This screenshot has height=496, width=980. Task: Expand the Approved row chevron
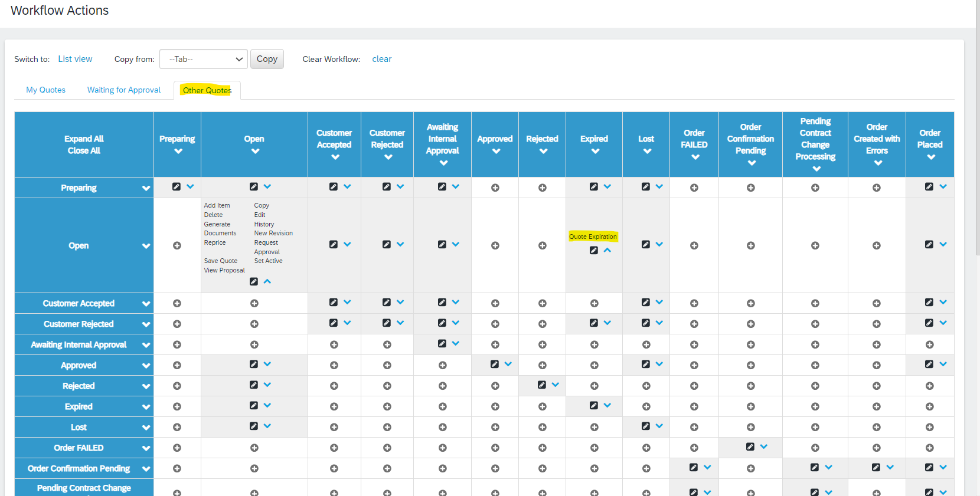(x=146, y=366)
